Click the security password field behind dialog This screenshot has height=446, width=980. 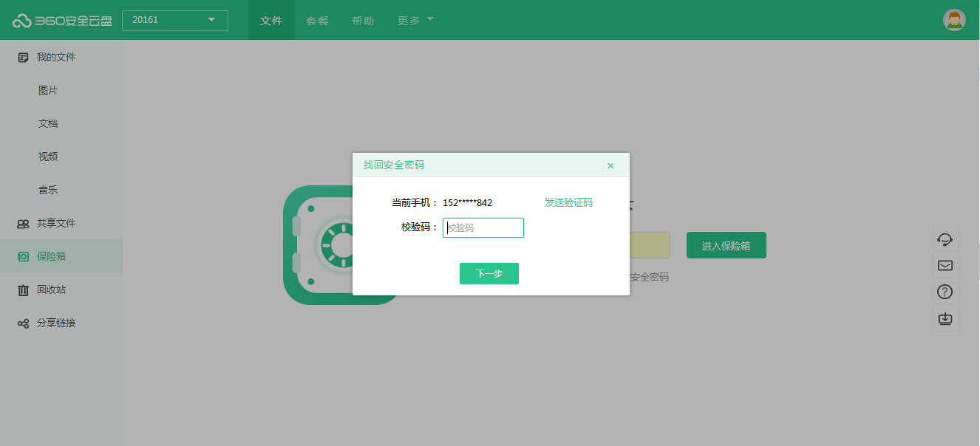pyautogui.click(x=650, y=245)
